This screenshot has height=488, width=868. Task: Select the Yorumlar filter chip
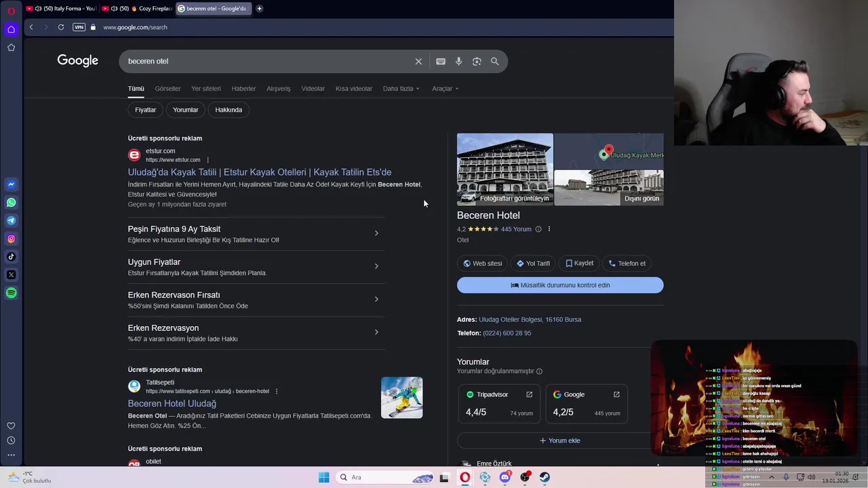(185, 110)
